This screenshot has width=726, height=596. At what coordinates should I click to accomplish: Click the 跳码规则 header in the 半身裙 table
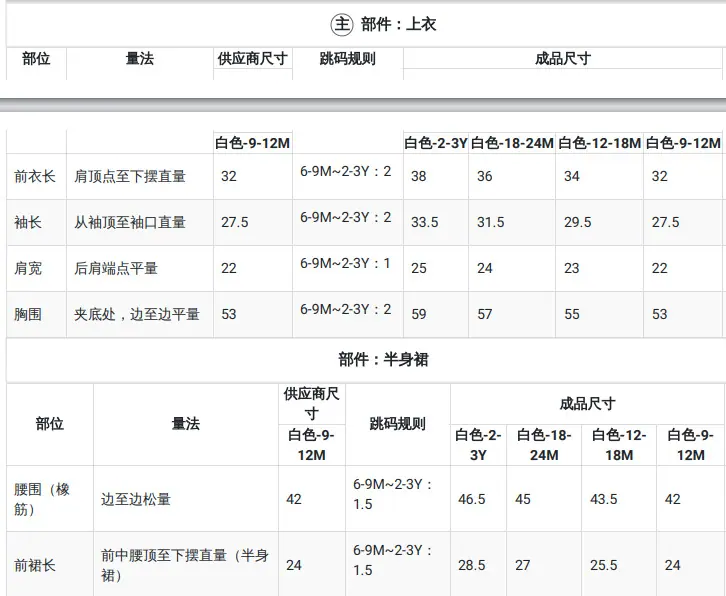(x=397, y=424)
